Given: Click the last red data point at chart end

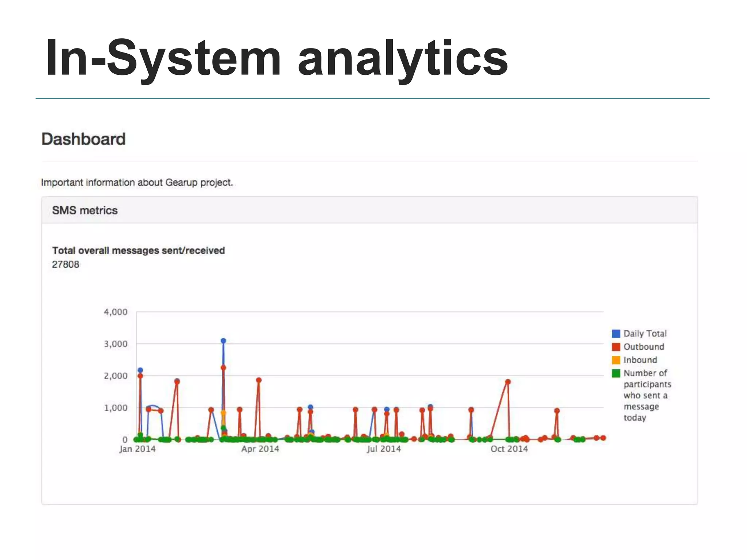Looking at the screenshot, I should pyautogui.click(x=603, y=438).
